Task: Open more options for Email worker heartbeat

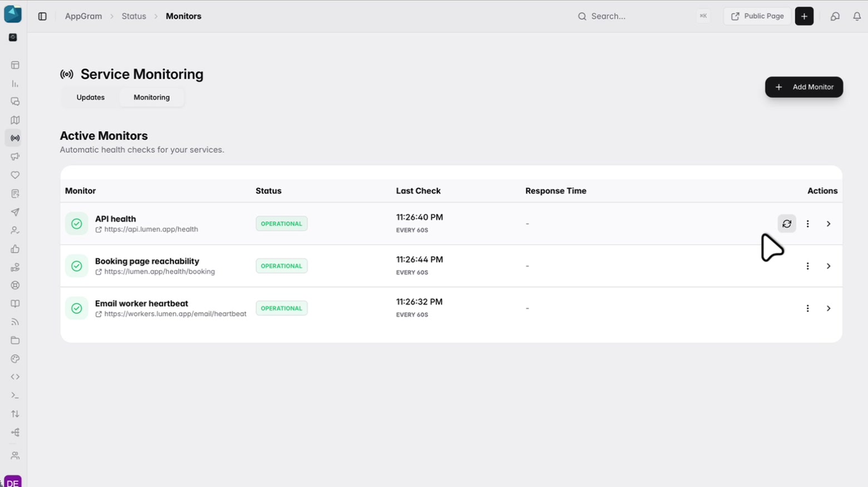Action: 808,308
